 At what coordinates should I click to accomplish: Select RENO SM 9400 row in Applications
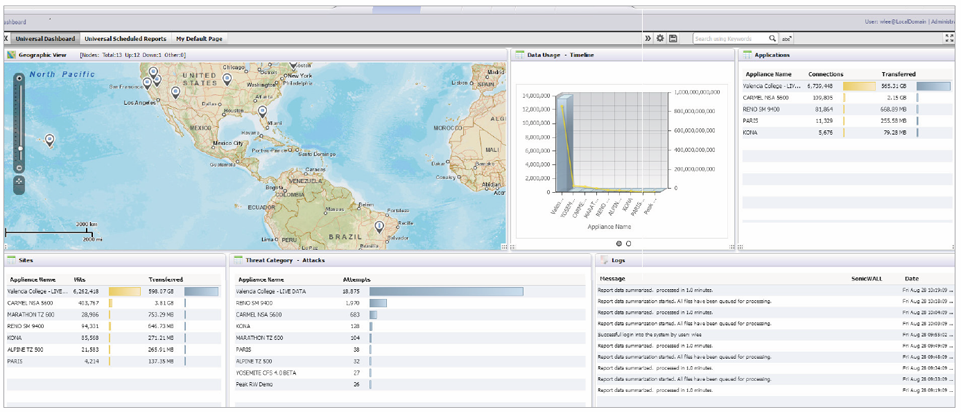pos(847,109)
